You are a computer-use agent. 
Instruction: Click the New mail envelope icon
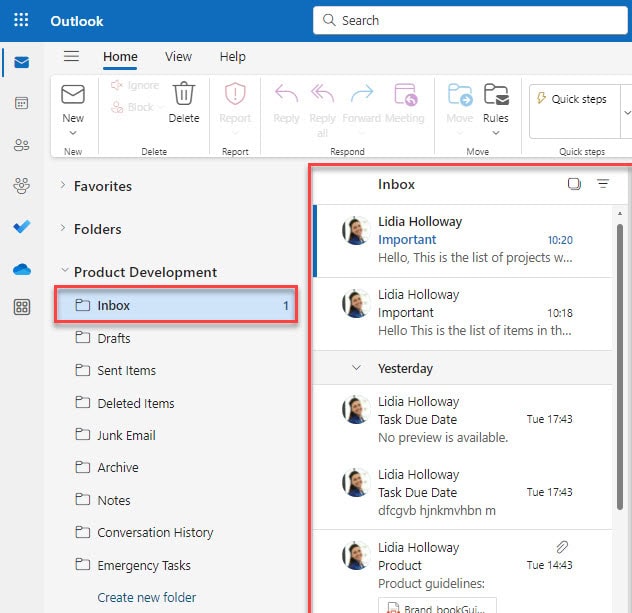click(x=73, y=94)
